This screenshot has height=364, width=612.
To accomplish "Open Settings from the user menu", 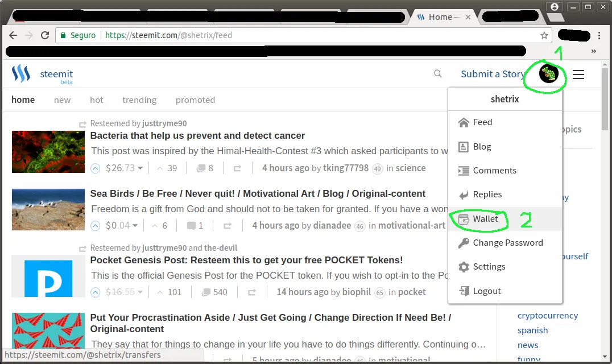I will click(x=505, y=267).
